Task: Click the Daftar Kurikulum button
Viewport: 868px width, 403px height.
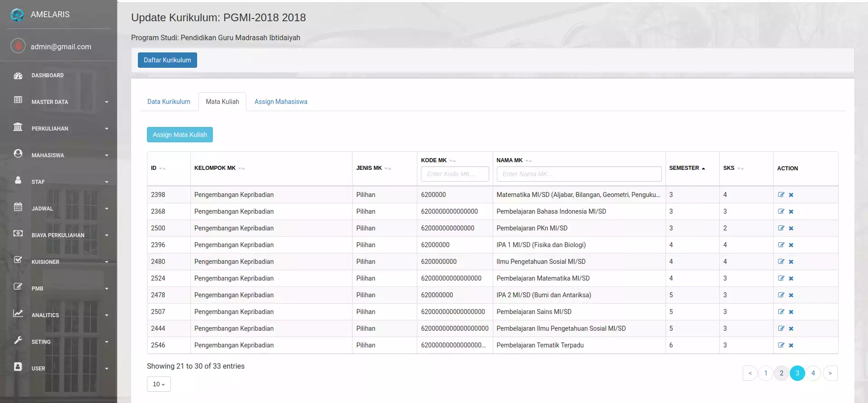Action: point(167,60)
